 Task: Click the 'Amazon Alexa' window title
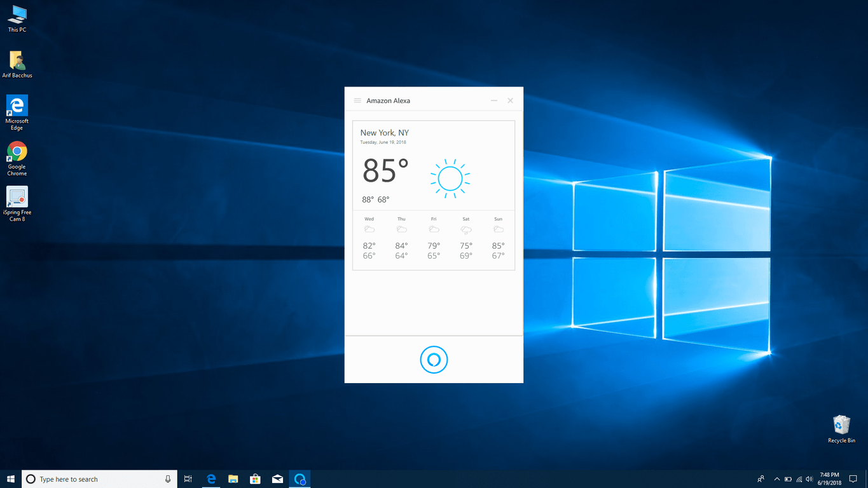[x=389, y=100]
